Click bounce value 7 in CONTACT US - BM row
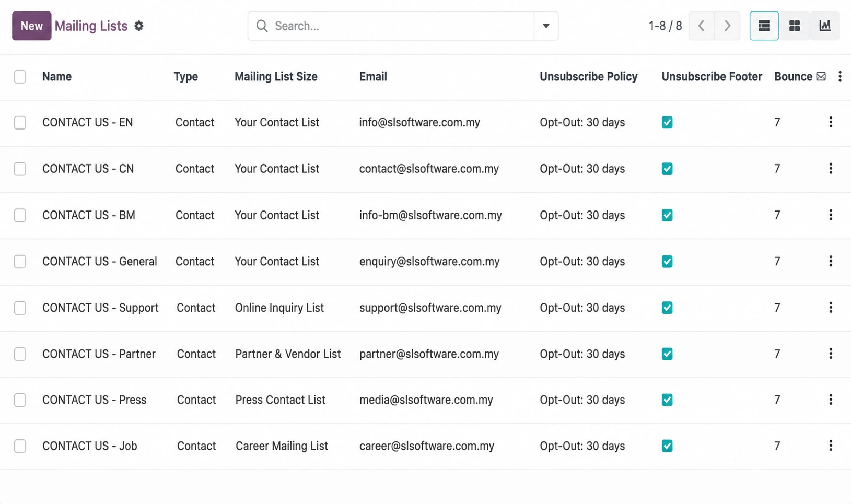 (777, 215)
